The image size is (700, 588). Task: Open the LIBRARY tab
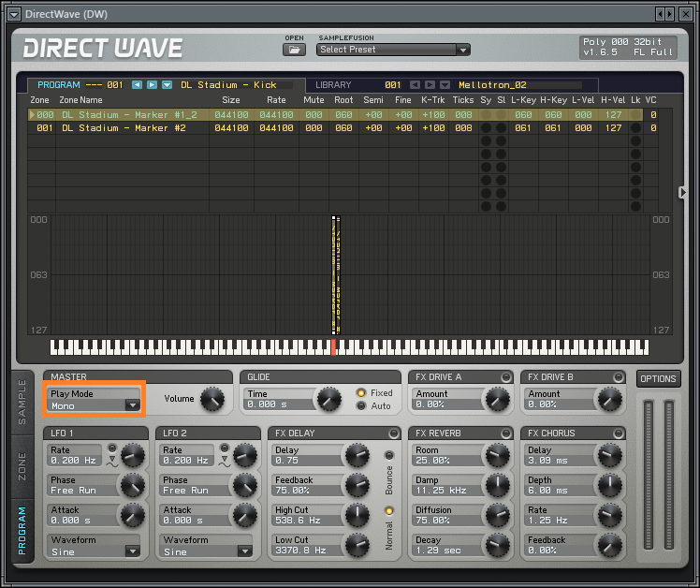[333, 85]
